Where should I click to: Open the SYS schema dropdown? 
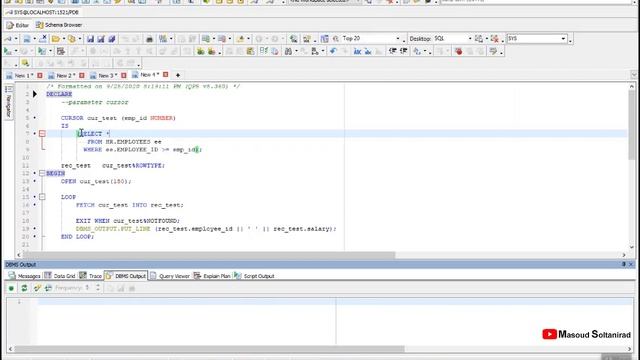(x=563, y=39)
